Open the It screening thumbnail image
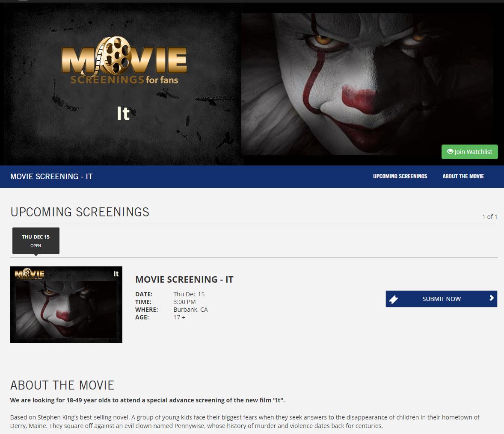The width and height of the screenshot is (504, 434). [x=66, y=304]
